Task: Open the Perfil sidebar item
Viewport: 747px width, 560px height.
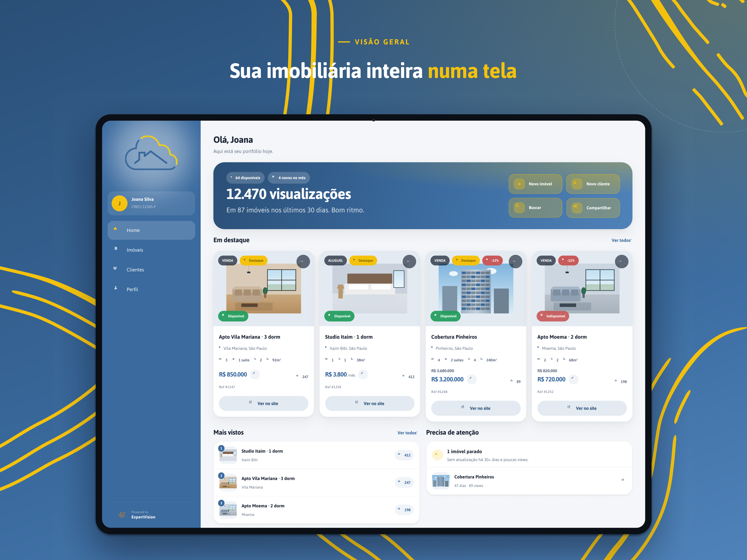Action: [x=151, y=290]
